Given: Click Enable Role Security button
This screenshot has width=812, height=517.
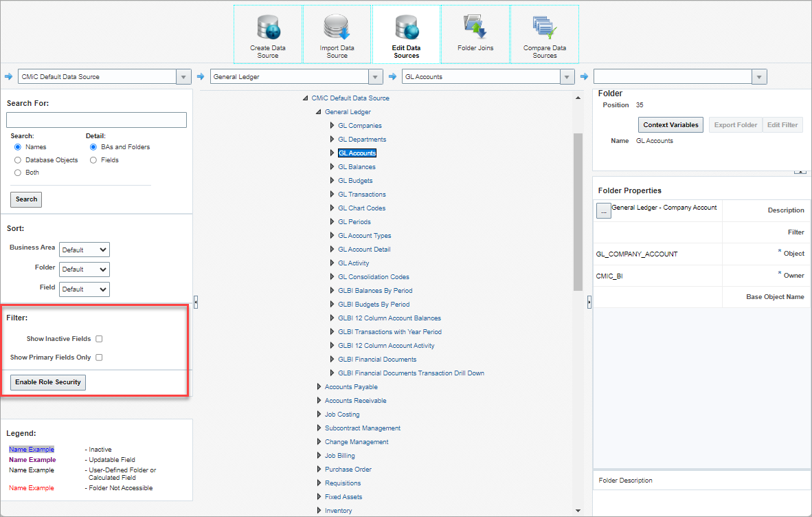Looking at the screenshot, I should pos(48,382).
